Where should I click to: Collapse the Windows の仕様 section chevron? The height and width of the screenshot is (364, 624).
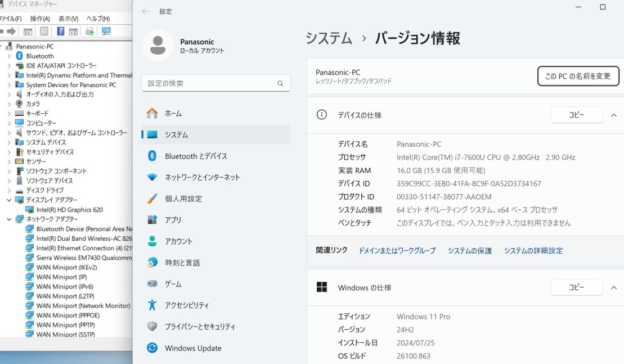(614, 287)
